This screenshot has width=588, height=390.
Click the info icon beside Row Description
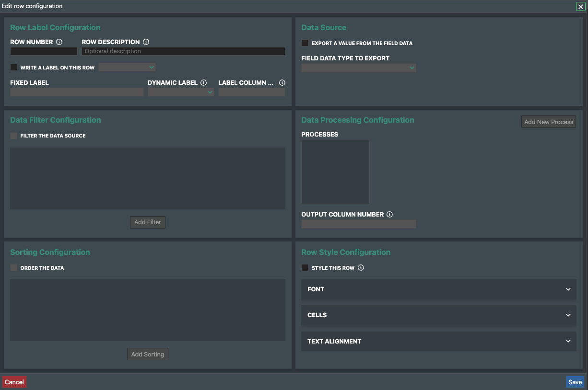coord(146,42)
